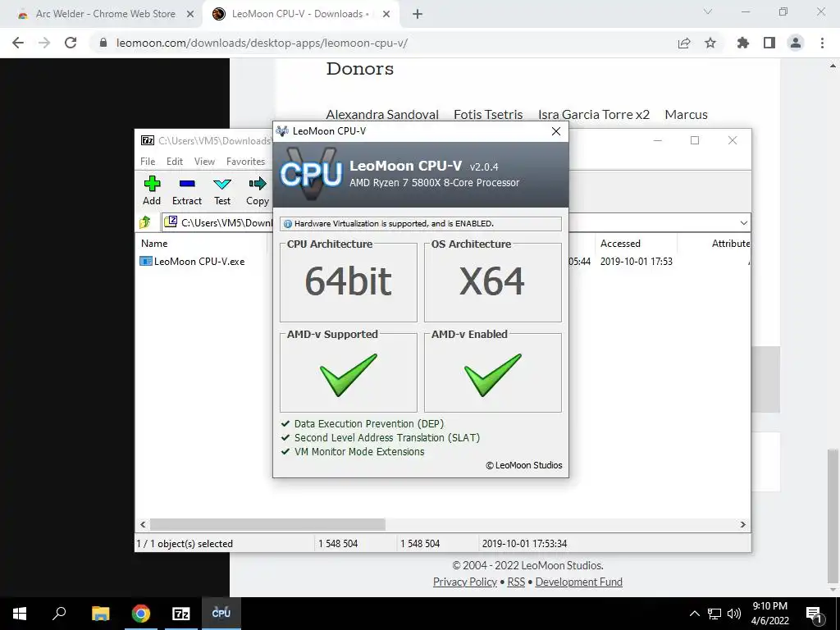The image size is (840, 630).
Task: Go back in Chrome
Action: pyautogui.click(x=18, y=43)
